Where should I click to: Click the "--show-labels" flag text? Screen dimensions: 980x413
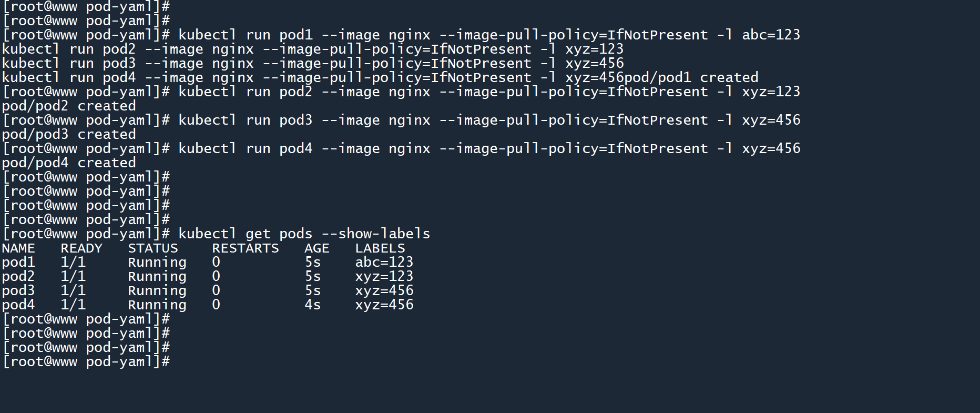click(384, 234)
